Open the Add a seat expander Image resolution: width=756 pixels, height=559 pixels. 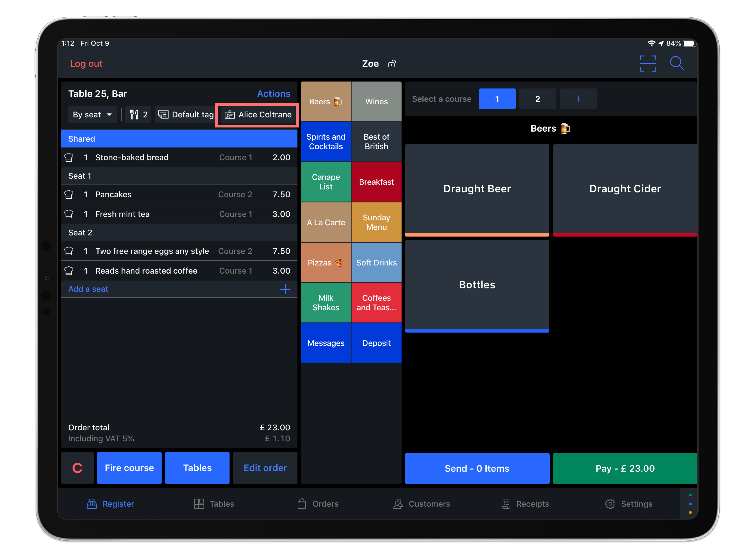point(286,288)
